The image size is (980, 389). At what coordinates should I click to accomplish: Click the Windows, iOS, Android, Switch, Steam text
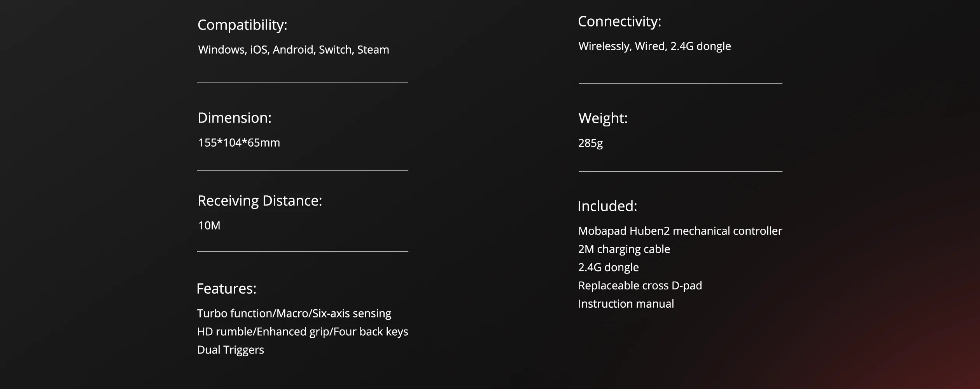[293, 50]
